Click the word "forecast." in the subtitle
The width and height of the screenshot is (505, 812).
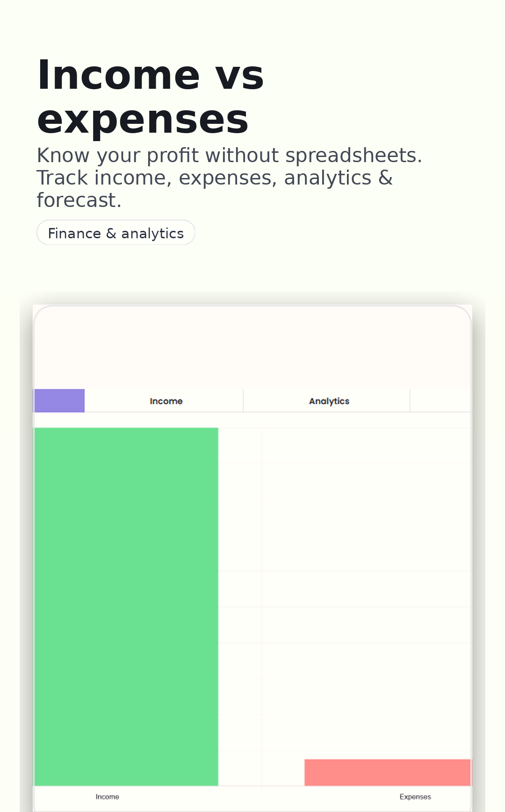[79, 200]
